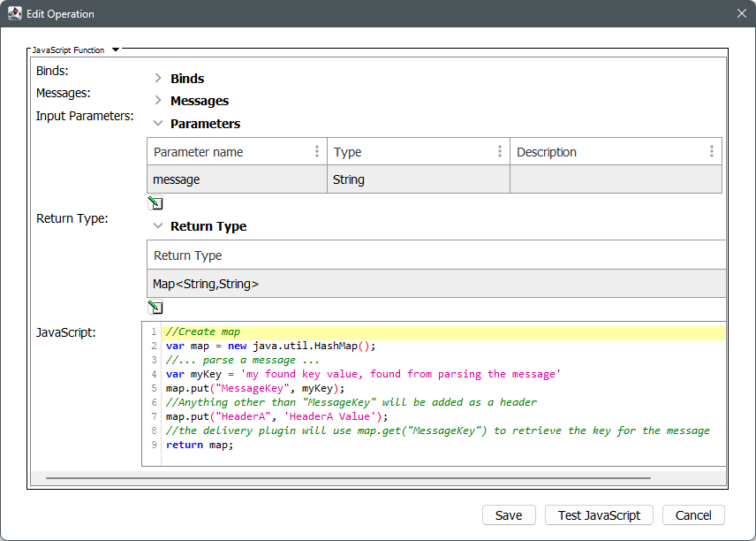Screen dimensions: 756x541
Task: Click the horizontal scrollbar at panel bottom
Action: [348, 478]
